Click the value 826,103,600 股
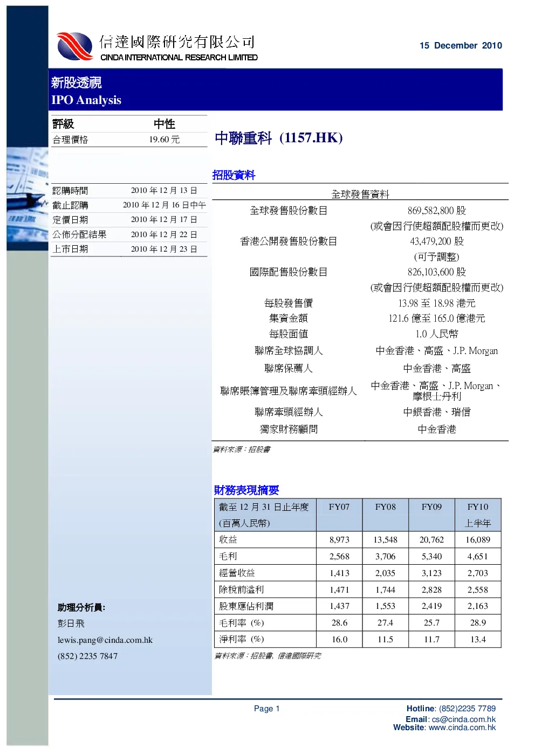535x756 pixels. tap(437, 272)
